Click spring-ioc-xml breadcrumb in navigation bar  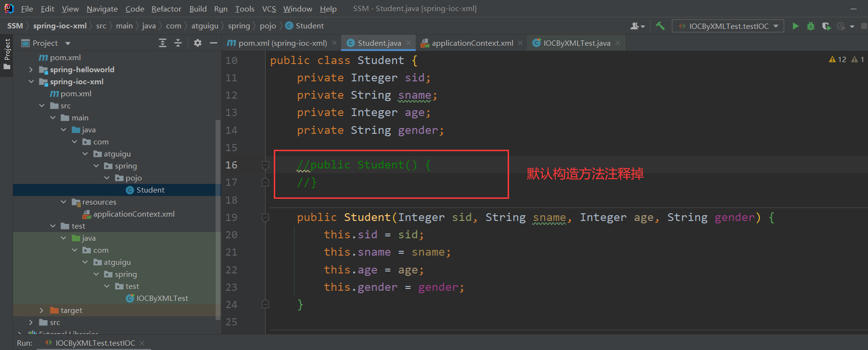60,26
